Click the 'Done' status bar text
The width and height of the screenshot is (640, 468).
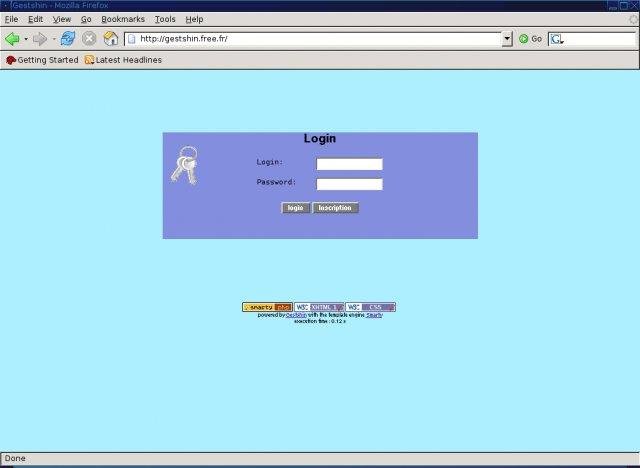pos(15,458)
